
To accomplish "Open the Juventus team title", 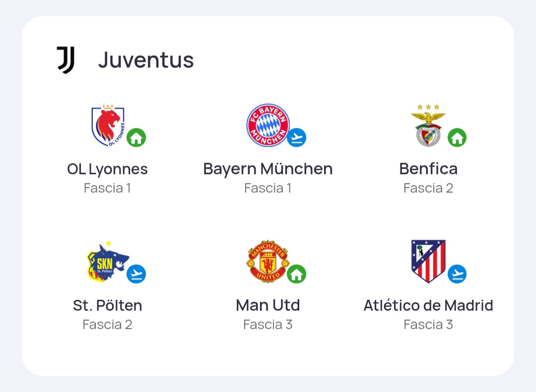I will (146, 60).
